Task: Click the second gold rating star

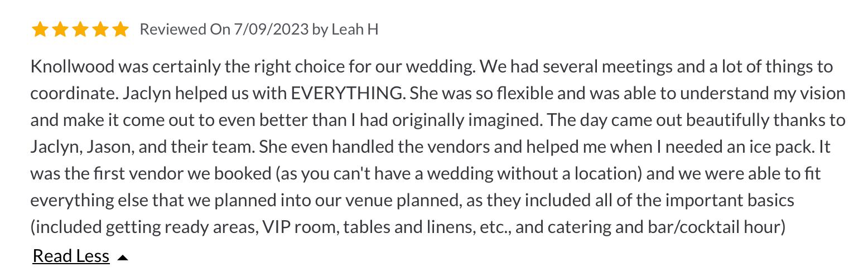Action: (60, 29)
